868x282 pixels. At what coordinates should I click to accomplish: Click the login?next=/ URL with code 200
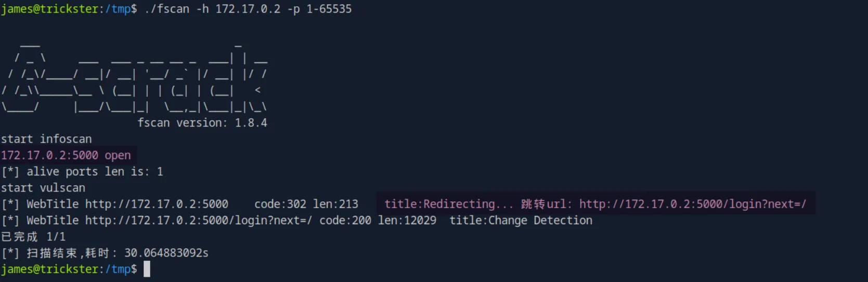pyautogui.click(x=199, y=220)
